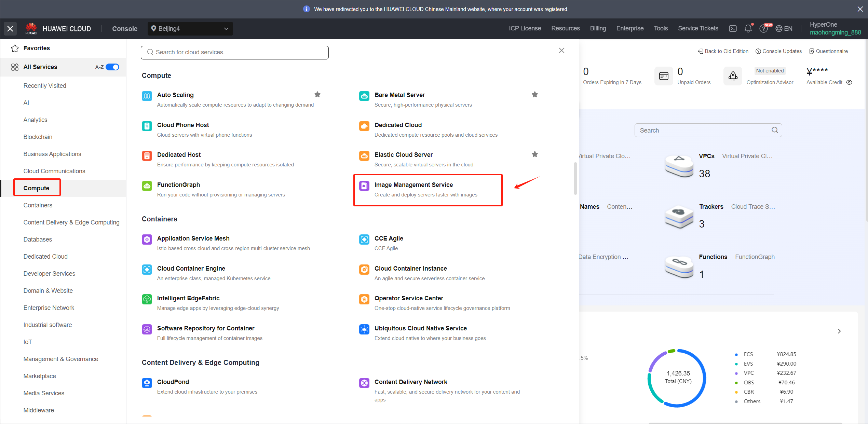Open the EN language selector
The width and height of the screenshot is (868, 424).
point(784,29)
